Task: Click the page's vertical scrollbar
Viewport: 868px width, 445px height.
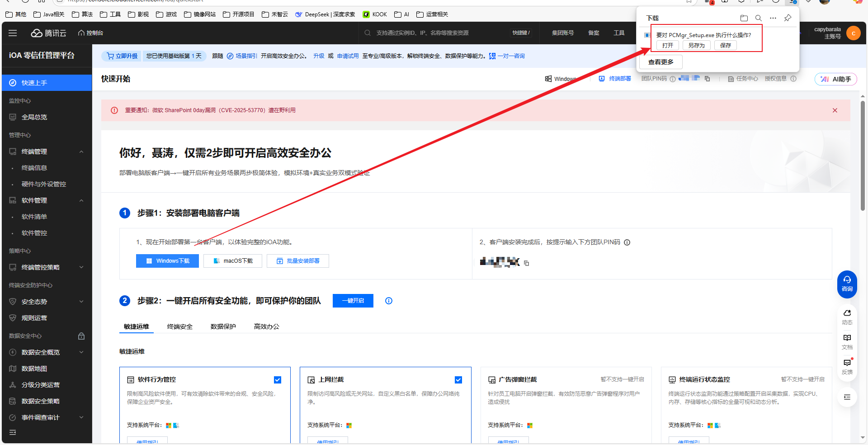Action: coord(863,156)
